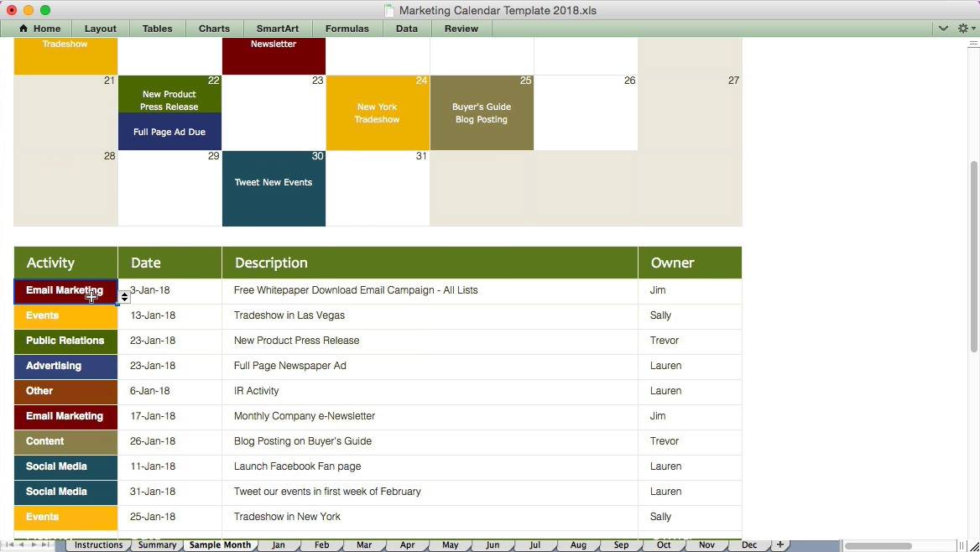Click the window resize grip corner

tap(974, 546)
